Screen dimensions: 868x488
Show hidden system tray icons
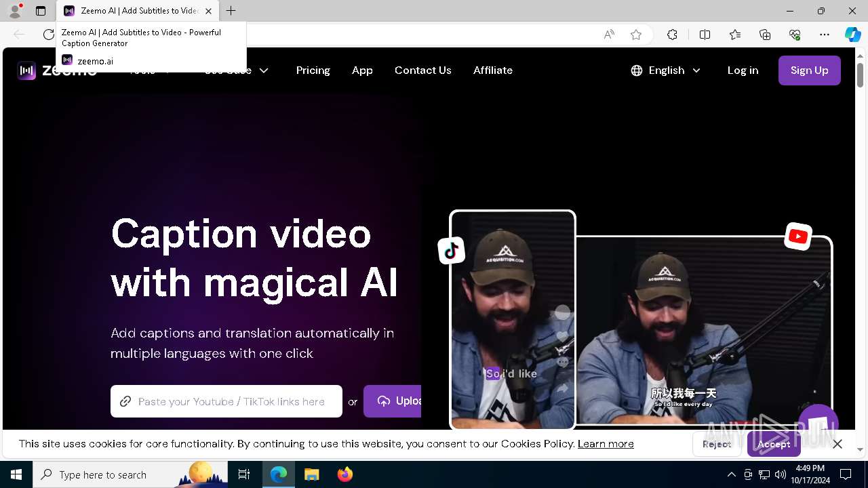pos(731,474)
